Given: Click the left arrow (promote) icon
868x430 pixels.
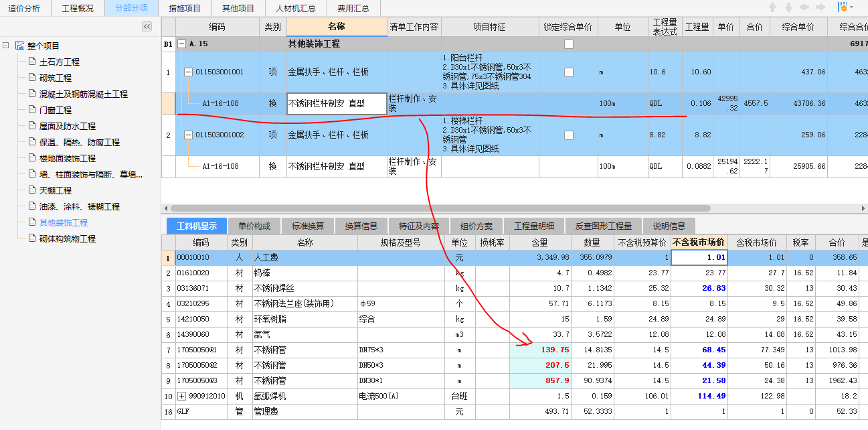Looking at the screenshot, I should coord(804,7).
